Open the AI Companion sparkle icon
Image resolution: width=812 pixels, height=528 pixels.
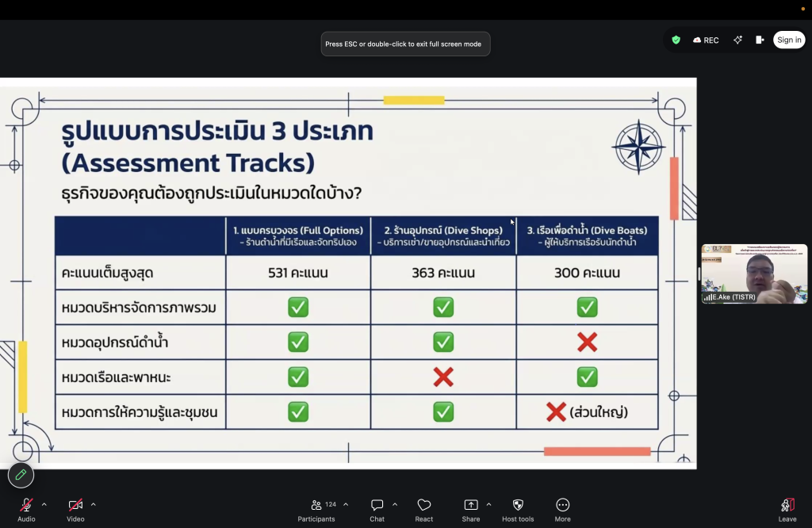(x=737, y=40)
